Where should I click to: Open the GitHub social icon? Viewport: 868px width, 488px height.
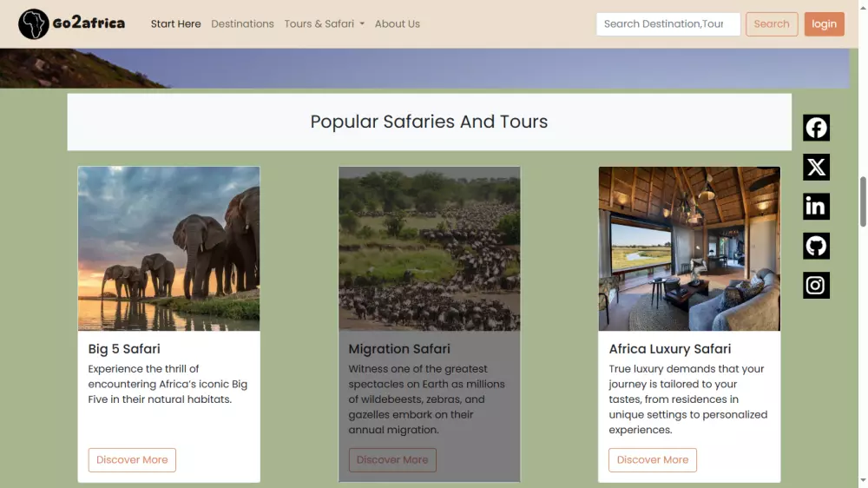pos(816,246)
